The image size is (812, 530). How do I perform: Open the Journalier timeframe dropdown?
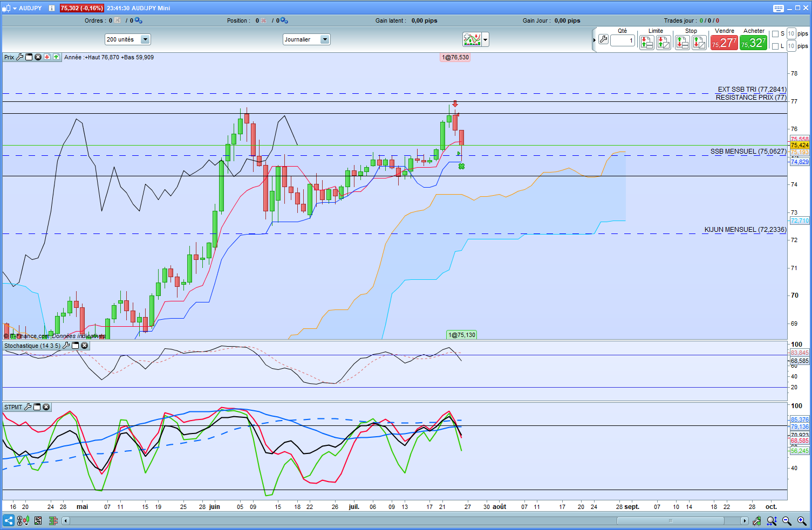(306, 39)
